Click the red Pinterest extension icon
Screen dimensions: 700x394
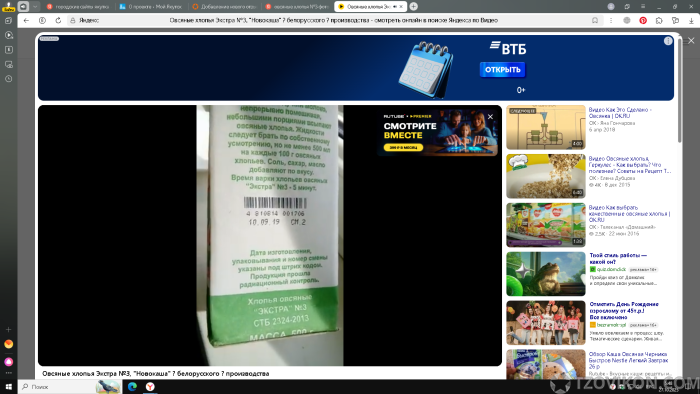coord(643,21)
